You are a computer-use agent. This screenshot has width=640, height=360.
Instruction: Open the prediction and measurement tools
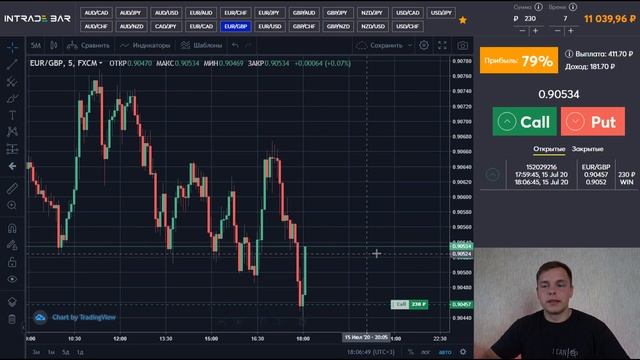coord(12,149)
